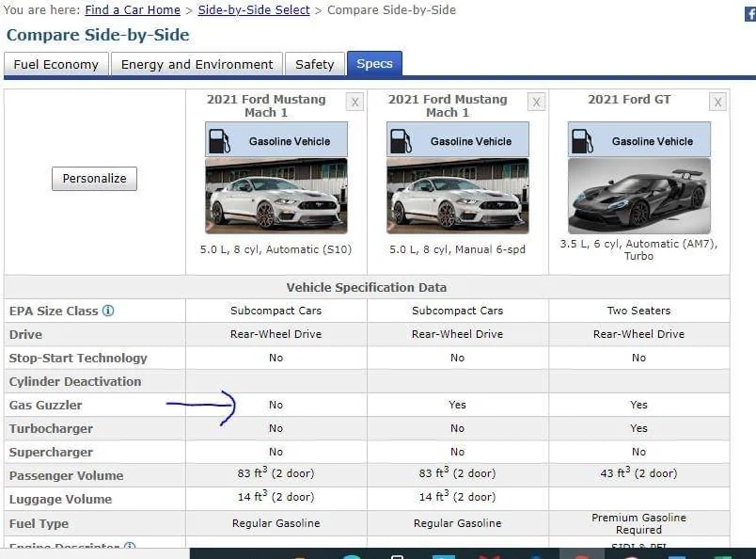Click the Facebook share icon

click(x=750, y=14)
